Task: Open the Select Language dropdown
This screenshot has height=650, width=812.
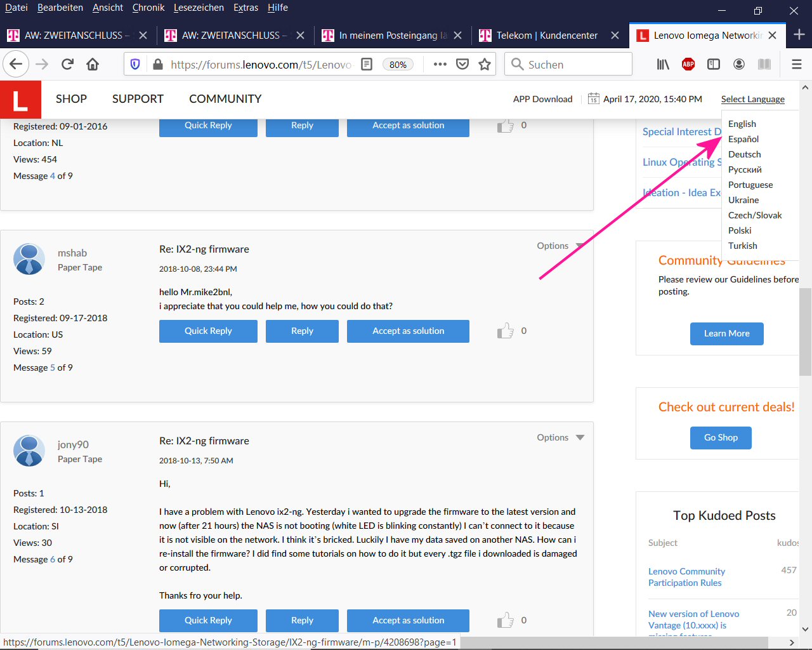Action: click(753, 99)
